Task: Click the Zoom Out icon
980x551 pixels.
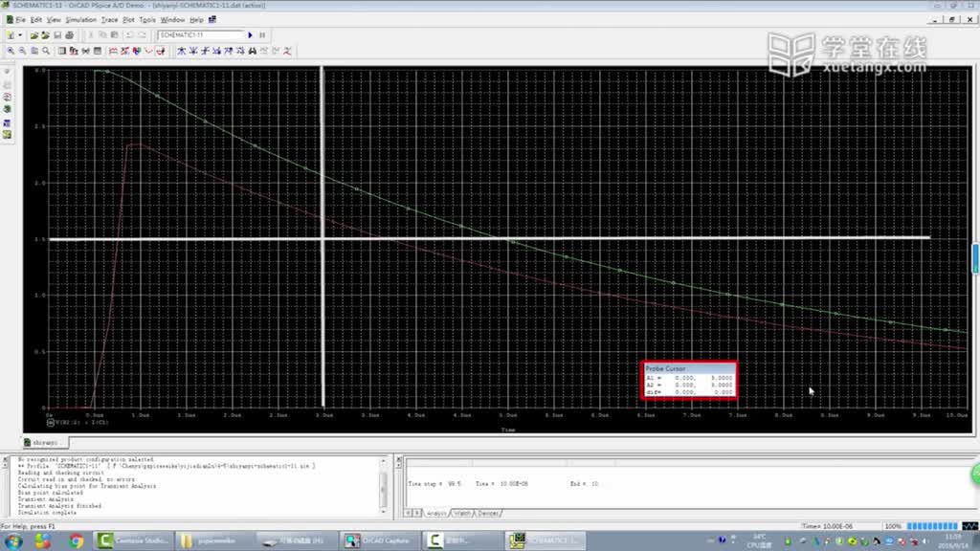Action: pos(23,52)
